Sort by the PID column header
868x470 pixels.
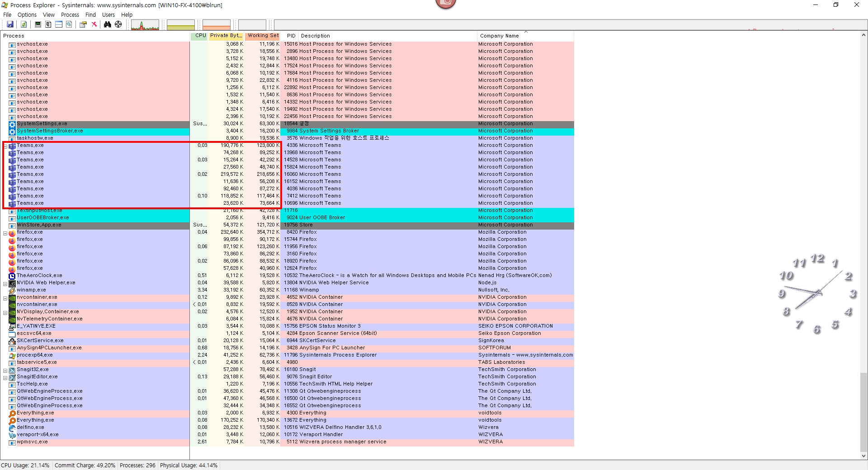point(290,36)
